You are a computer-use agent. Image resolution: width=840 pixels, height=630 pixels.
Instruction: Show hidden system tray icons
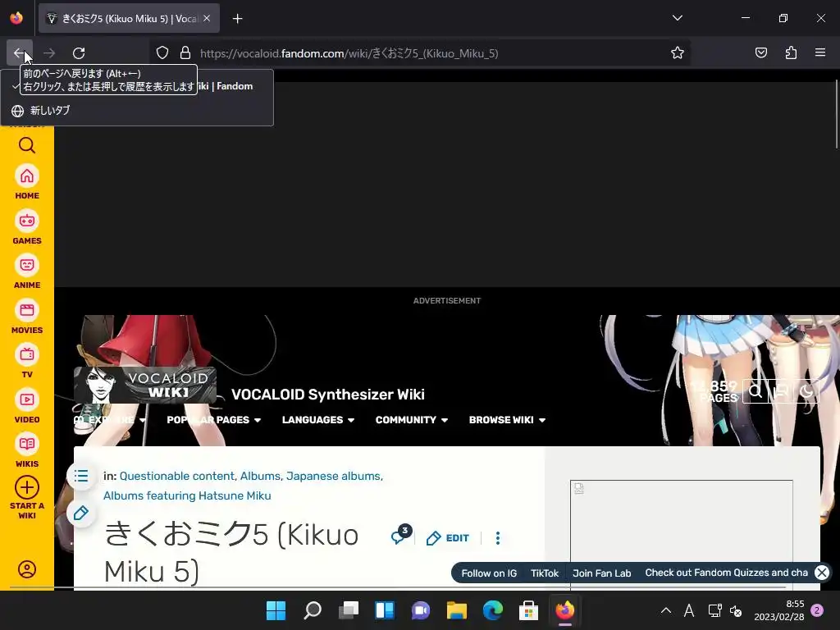pyautogui.click(x=666, y=610)
